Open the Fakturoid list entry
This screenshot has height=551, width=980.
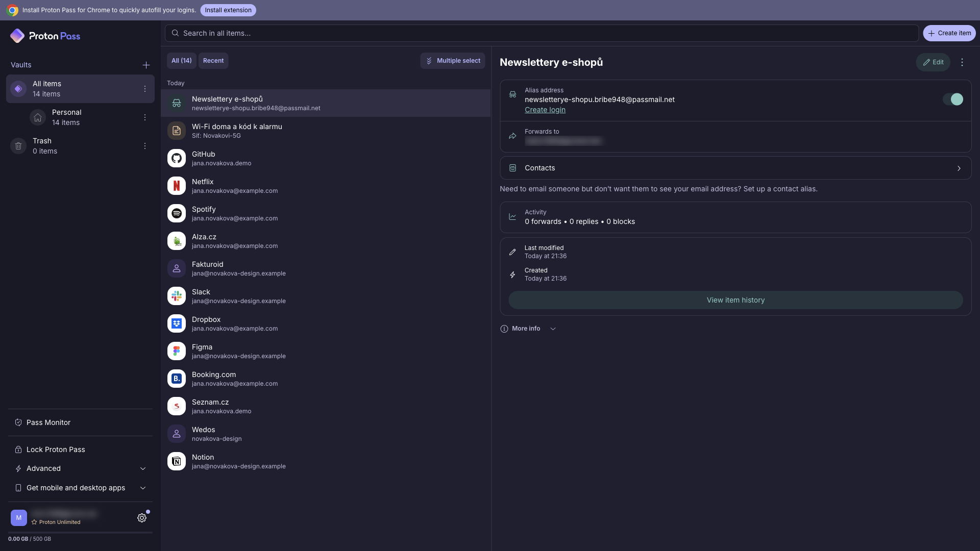tap(326, 268)
